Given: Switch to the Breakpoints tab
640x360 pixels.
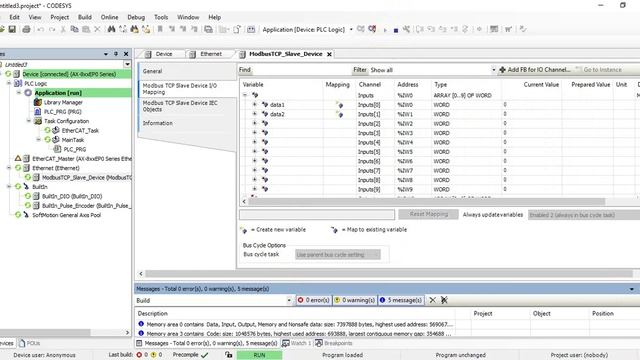Looking at the screenshot, I should pyautogui.click(x=333, y=343).
